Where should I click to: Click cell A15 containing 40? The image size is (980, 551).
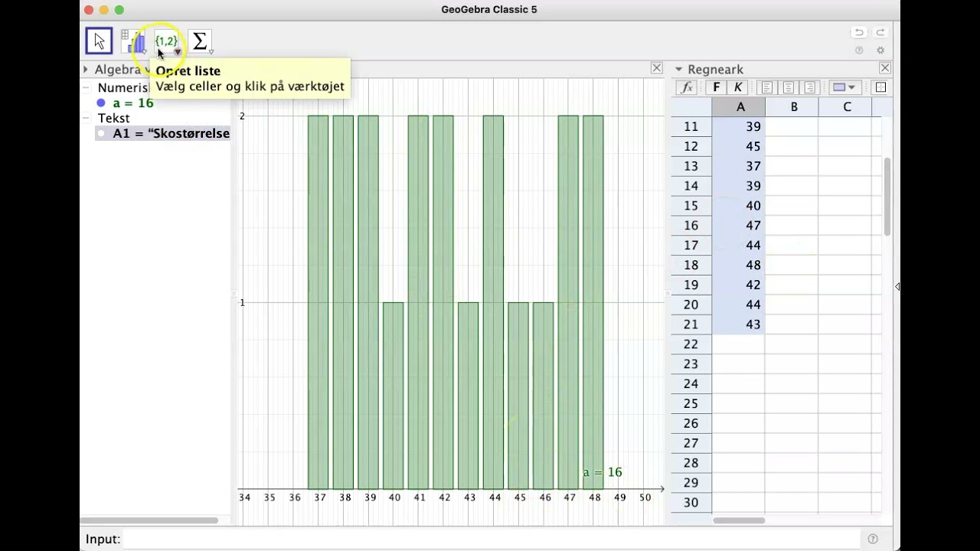point(739,205)
